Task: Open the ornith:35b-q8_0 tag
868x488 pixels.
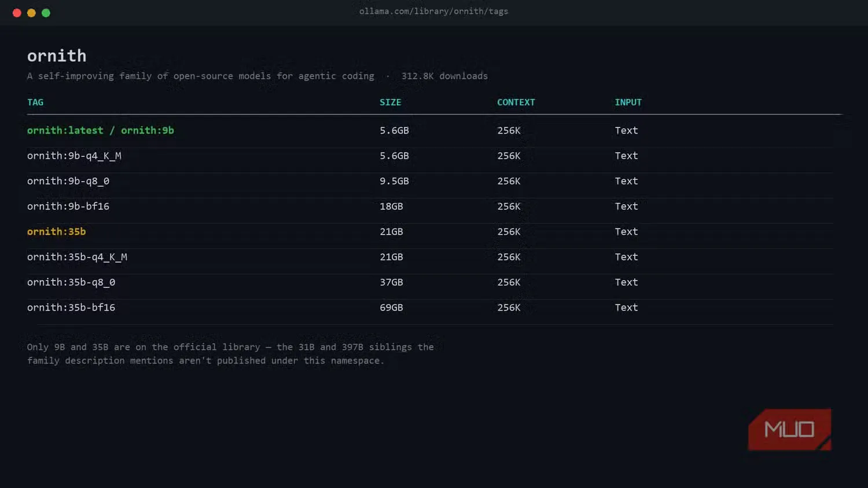Action: (71, 282)
